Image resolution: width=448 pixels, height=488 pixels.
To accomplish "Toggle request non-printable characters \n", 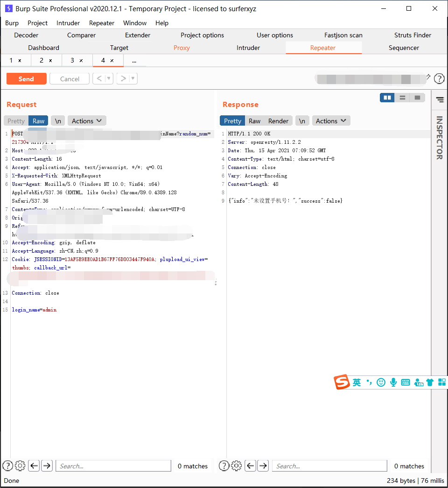I will [58, 121].
